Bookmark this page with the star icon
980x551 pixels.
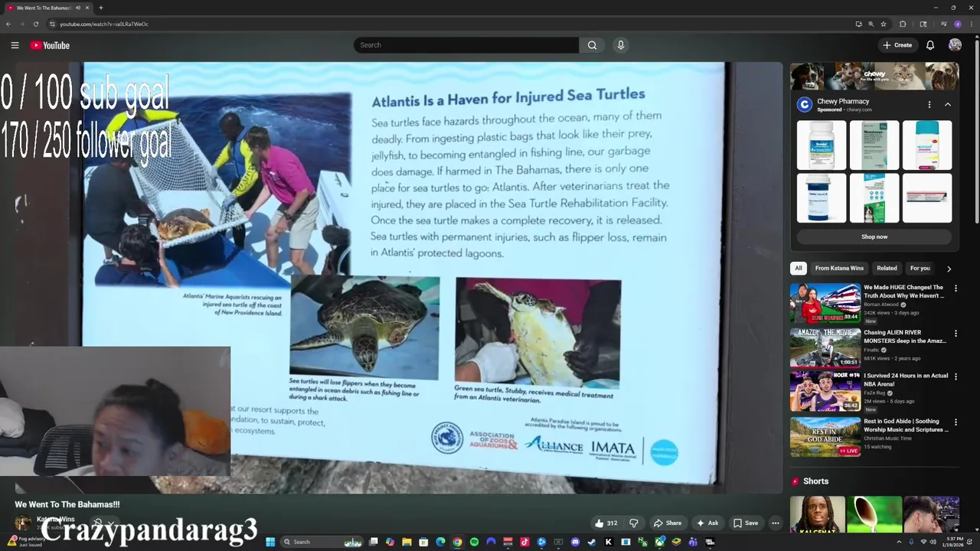(x=884, y=24)
